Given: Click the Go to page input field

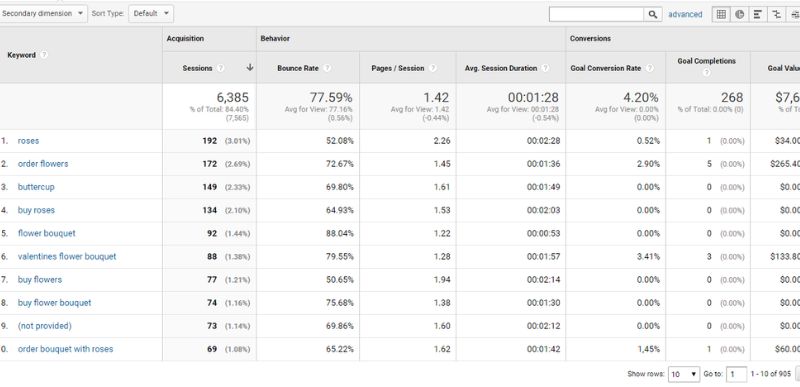Looking at the screenshot, I should click(736, 374).
